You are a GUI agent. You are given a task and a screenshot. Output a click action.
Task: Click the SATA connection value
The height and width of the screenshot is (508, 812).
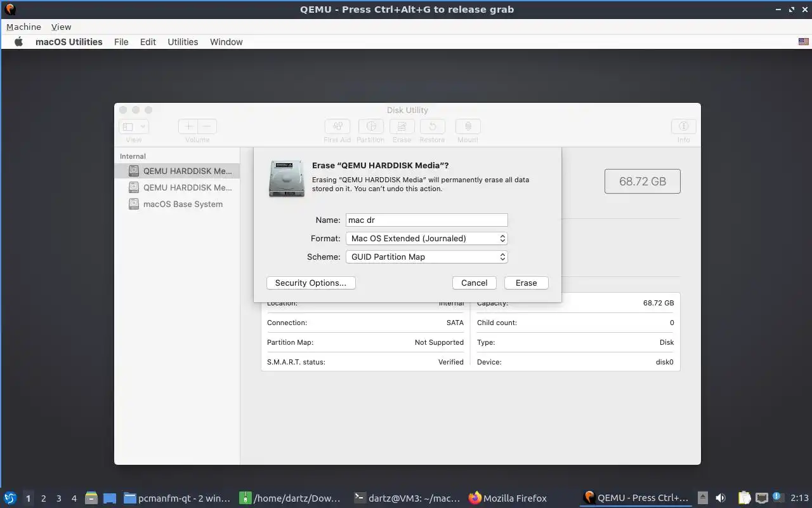(x=455, y=323)
